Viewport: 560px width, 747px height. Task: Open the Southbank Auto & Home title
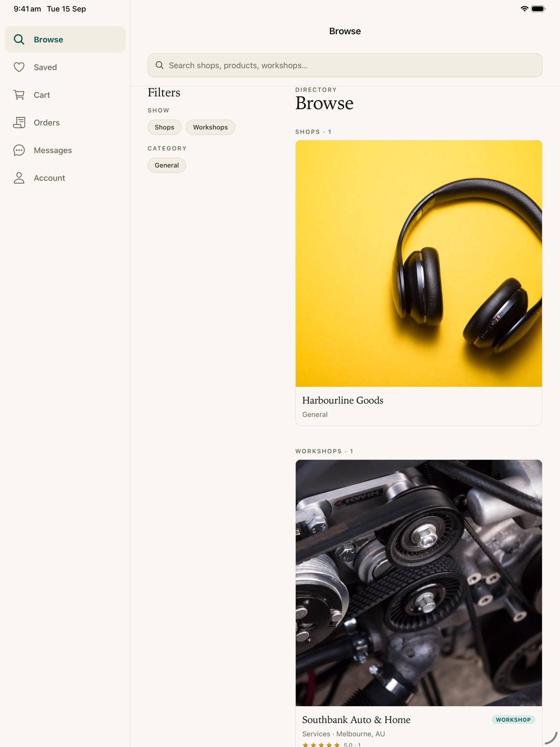(356, 720)
